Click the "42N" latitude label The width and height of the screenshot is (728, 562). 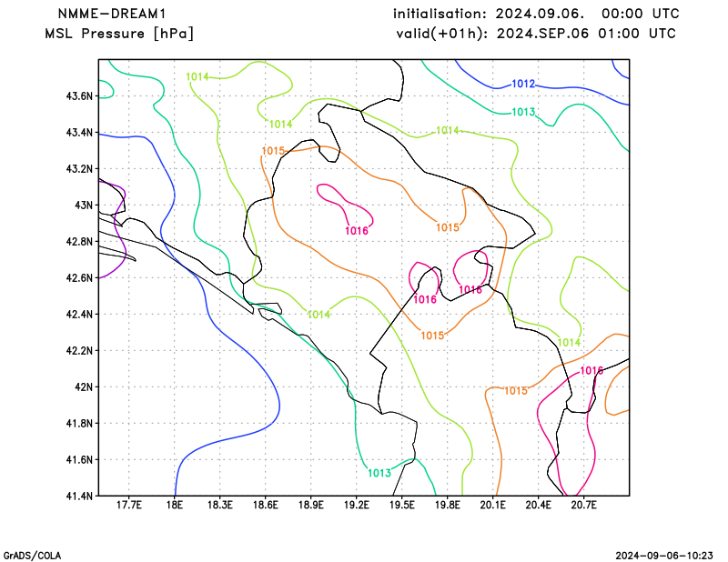(84, 387)
